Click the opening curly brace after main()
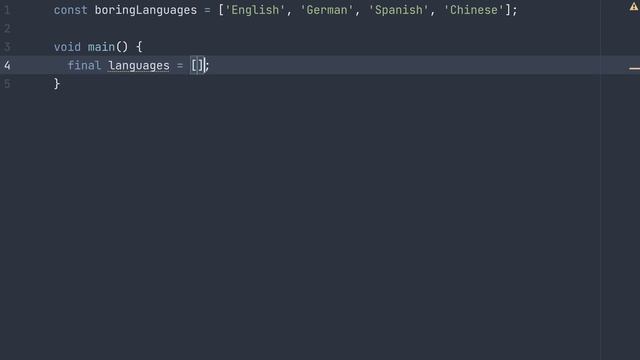This screenshot has height=360, width=640. click(139, 47)
